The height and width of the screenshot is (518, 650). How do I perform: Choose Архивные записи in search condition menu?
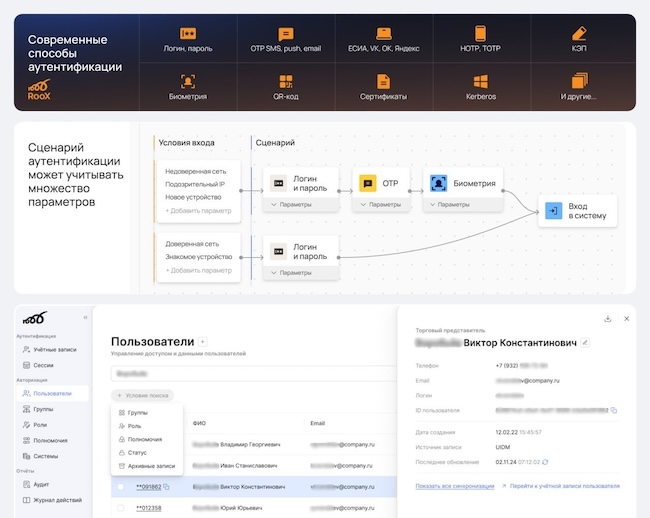(x=147, y=466)
